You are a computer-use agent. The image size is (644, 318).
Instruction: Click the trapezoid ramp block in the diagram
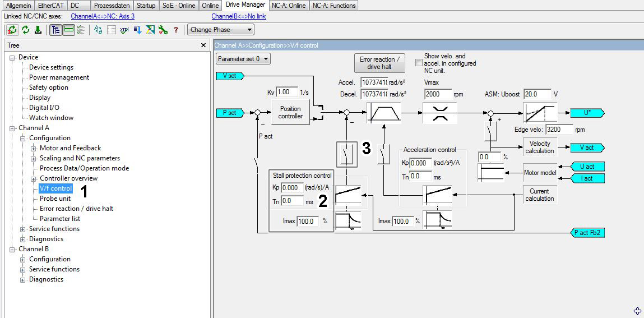coord(384,113)
